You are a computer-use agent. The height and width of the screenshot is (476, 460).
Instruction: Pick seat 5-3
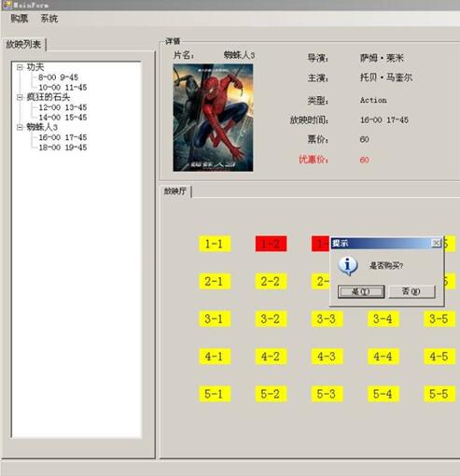[x=328, y=394]
